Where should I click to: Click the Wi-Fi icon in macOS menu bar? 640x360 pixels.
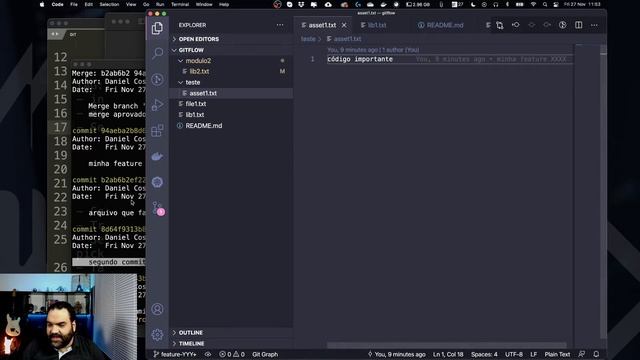[533, 4]
